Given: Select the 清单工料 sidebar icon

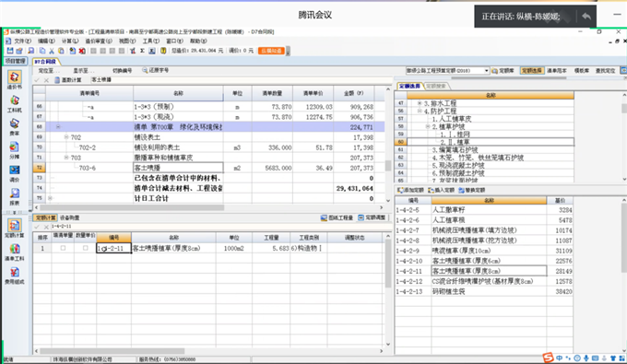Looking at the screenshot, I should 15,252.
